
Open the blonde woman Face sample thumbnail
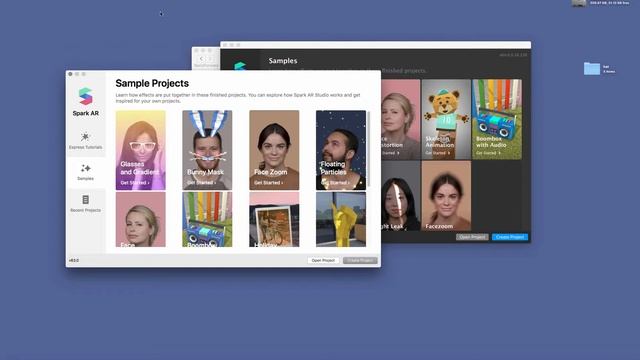[140, 220]
